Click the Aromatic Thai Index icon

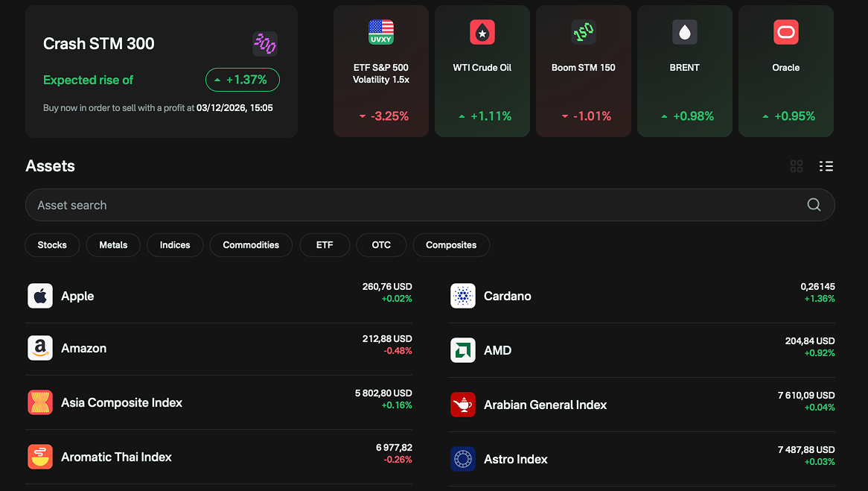[40, 457]
